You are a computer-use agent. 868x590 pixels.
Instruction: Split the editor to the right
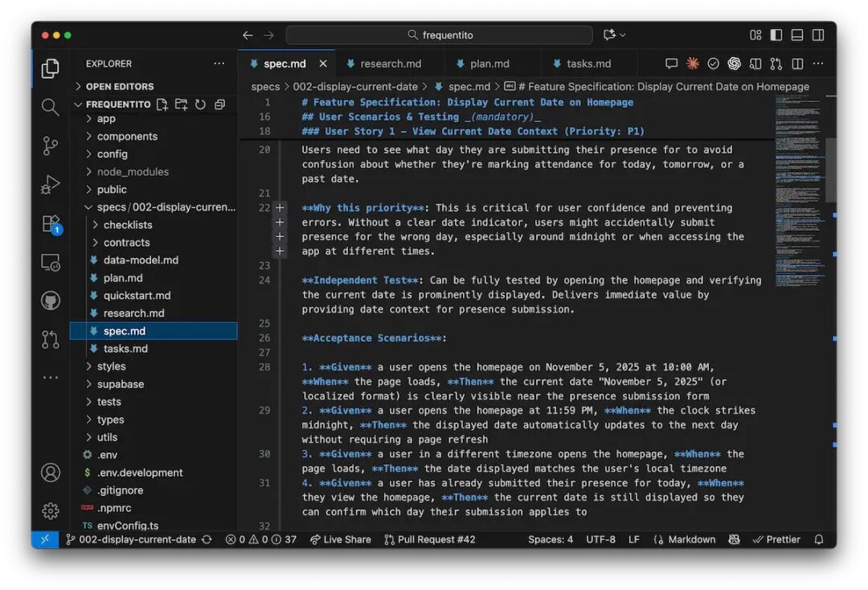tap(798, 64)
